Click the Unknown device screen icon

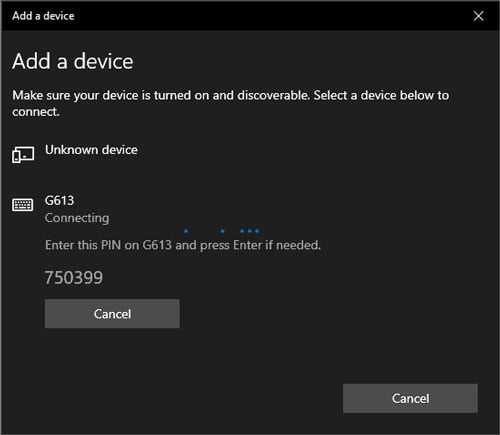pos(23,155)
